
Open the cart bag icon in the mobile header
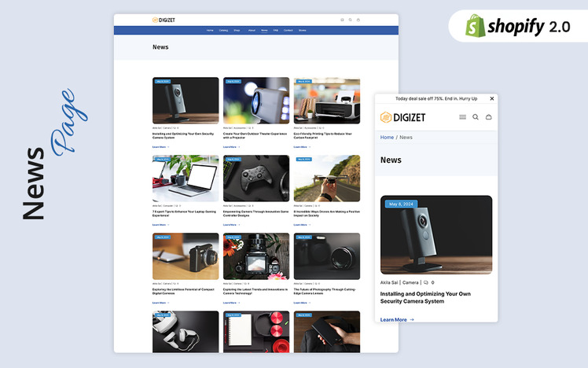pyautogui.click(x=488, y=117)
